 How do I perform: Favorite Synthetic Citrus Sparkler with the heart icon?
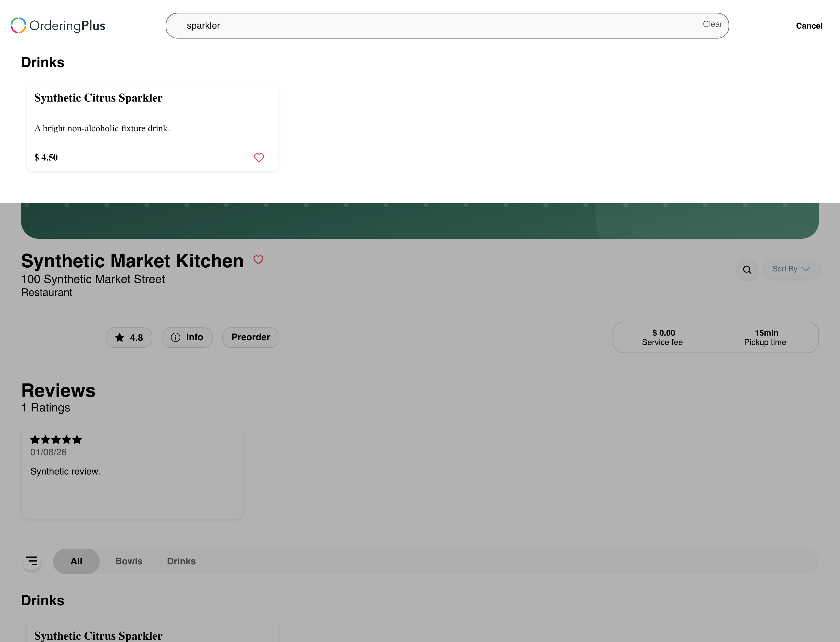tap(259, 158)
